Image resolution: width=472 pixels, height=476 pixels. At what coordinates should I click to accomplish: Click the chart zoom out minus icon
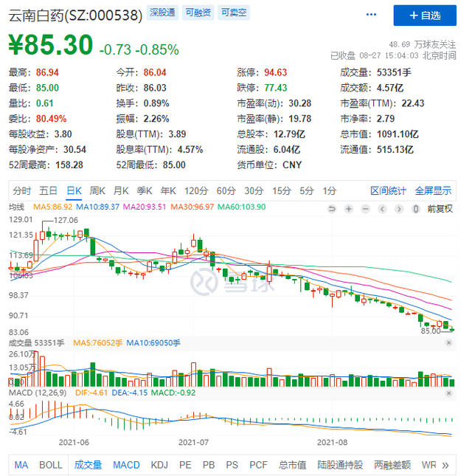(366, 209)
